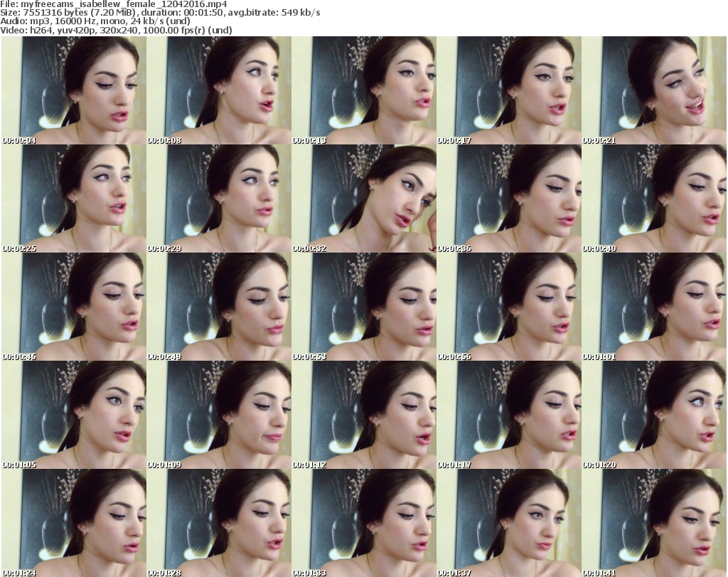
Task: Select the thumbnail at timestamp 00:00:36
Action: [x=509, y=198]
